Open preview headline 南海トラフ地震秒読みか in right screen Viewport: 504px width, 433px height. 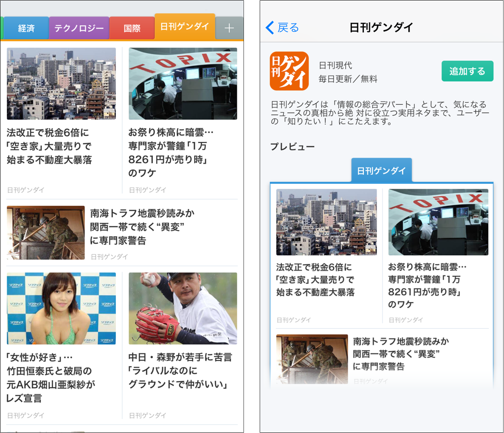pyautogui.click(x=401, y=353)
